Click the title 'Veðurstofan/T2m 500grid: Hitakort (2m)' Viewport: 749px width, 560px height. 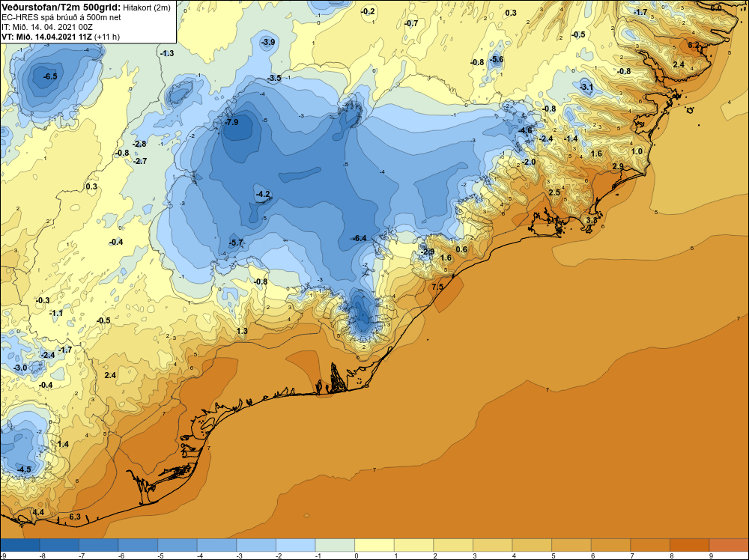point(86,7)
